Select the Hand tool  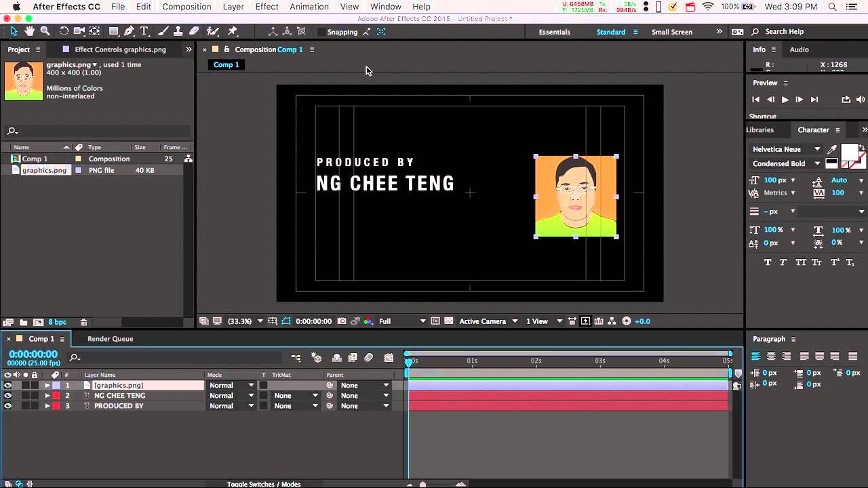[29, 31]
